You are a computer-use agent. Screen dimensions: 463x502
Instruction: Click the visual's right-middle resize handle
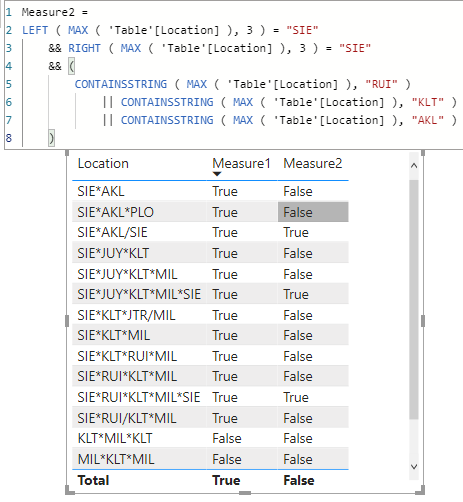click(423, 321)
